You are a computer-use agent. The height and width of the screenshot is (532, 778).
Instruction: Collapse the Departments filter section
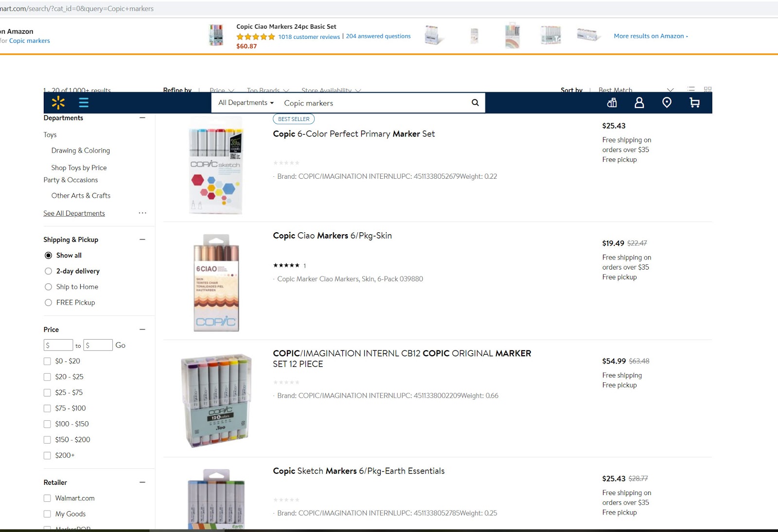pyautogui.click(x=142, y=118)
